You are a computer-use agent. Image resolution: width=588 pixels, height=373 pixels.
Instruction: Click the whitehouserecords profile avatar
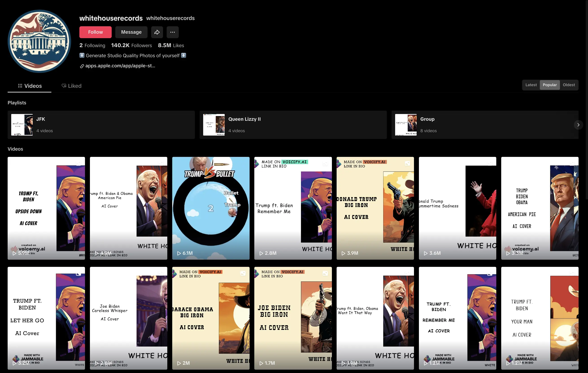click(39, 41)
